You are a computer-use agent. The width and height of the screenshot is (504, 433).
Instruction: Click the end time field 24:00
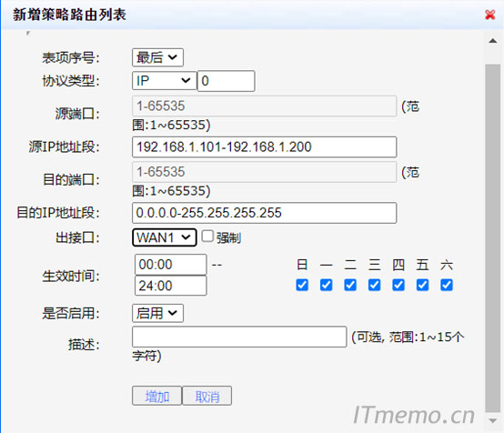[x=171, y=286]
